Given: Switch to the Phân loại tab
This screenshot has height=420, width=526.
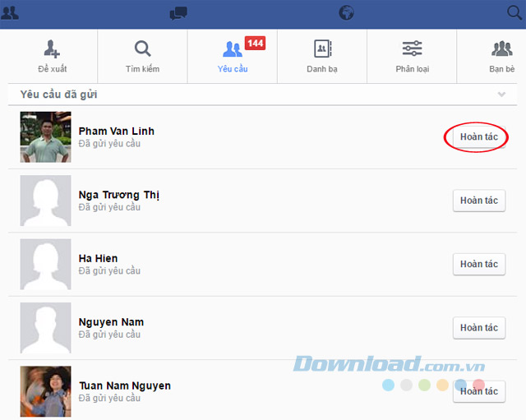Looking at the screenshot, I should [x=412, y=57].
